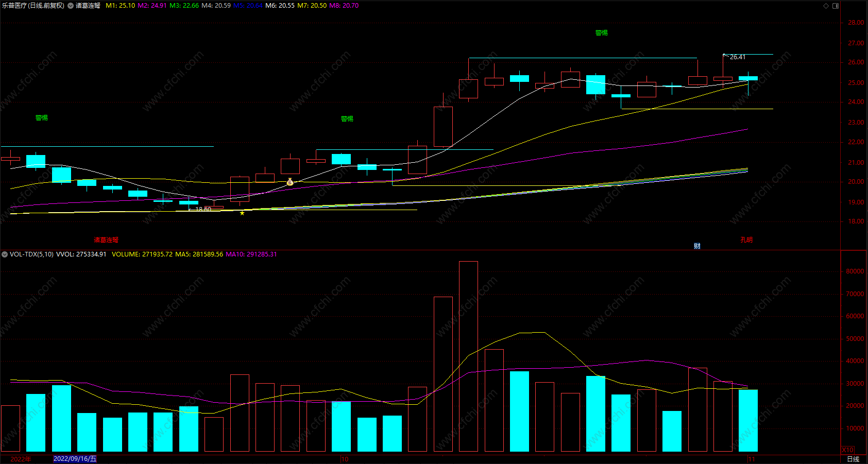Click the X10 volume scale label

[847, 450]
